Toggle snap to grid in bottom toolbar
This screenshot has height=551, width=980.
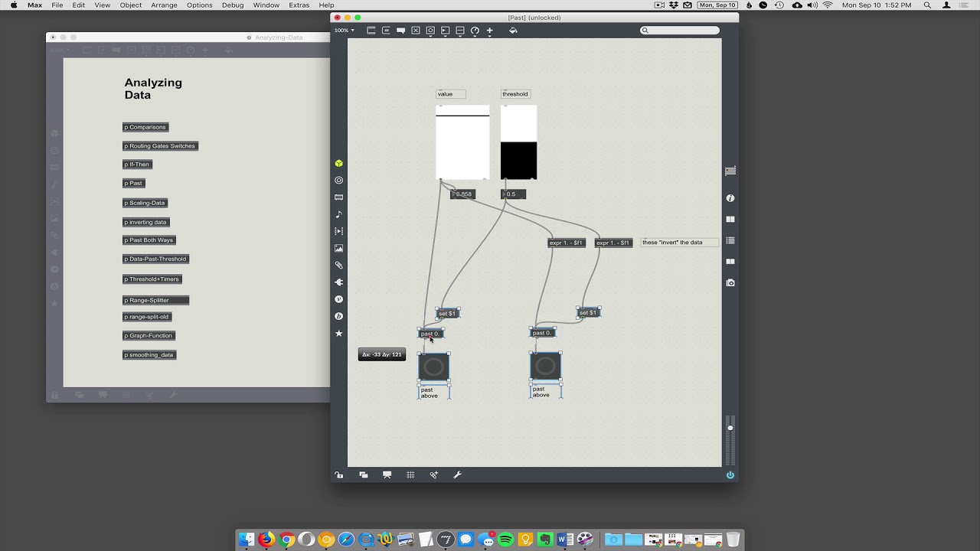(434, 475)
